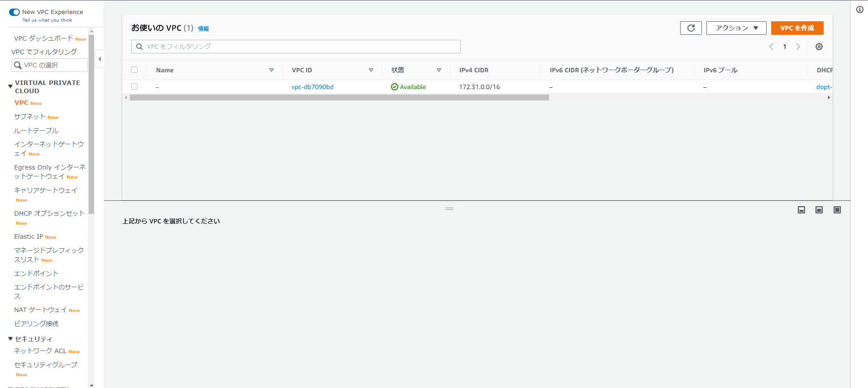Click the Available status cell
868x388 pixels.
[x=408, y=87]
